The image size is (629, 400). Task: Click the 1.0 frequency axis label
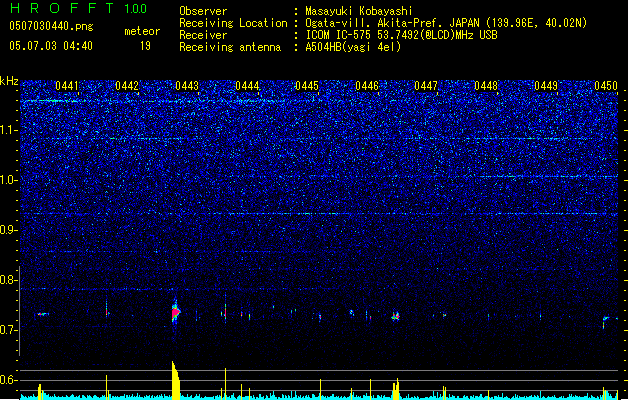pos(9,180)
